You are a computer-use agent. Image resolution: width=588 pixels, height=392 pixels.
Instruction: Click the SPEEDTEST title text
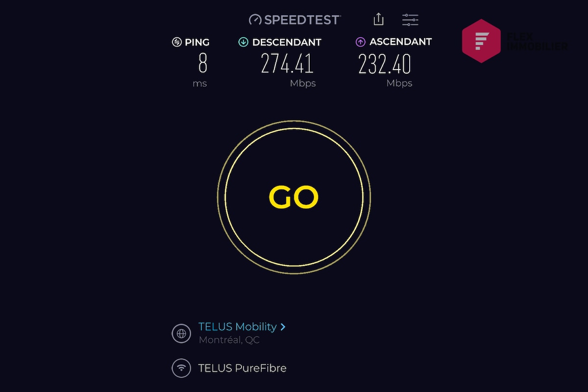[302, 20]
